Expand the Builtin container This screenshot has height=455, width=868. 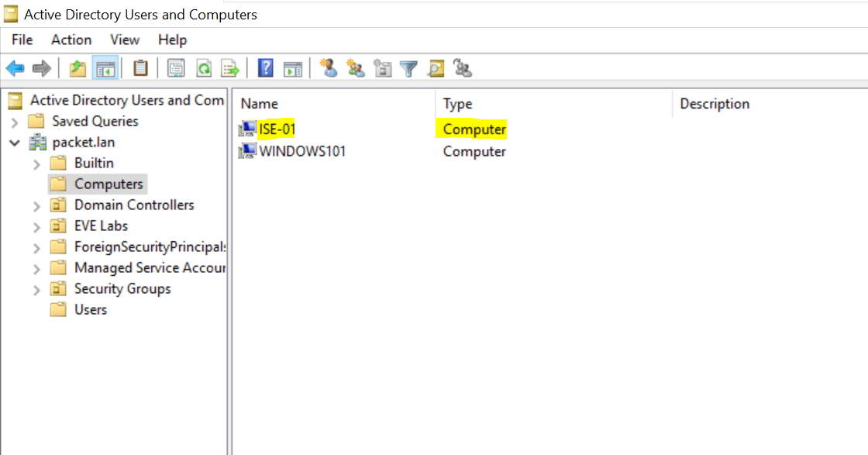[36, 164]
